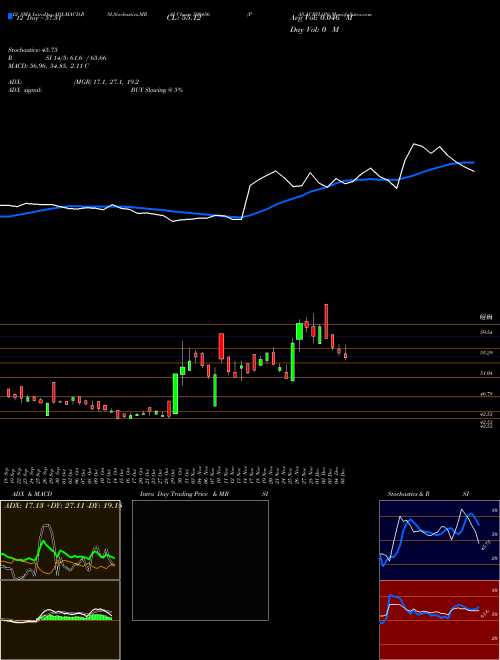Click the RSI chart with dark red background

pyautogui.click(x=439, y=620)
